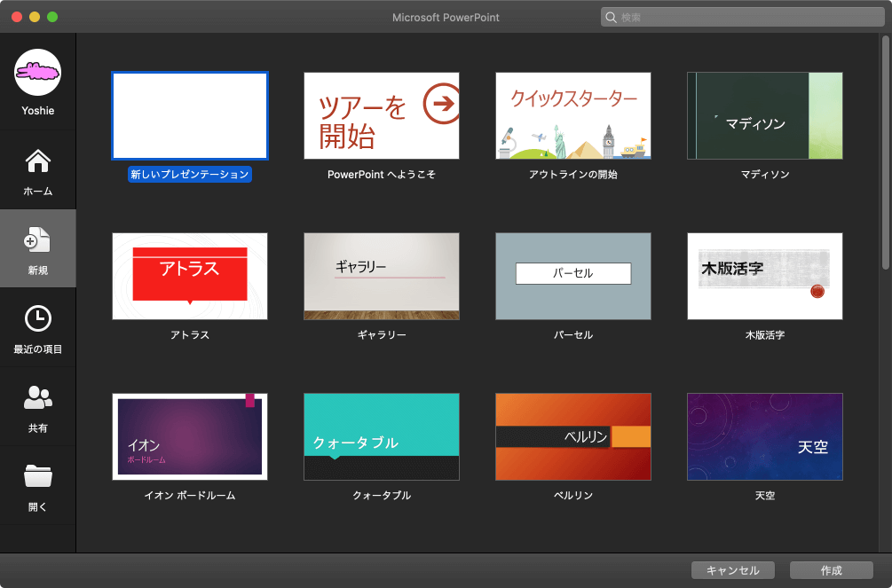Click the マディソン caption below its thumbnail
Viewport: 892px width, 588px height.
(x=765, y=175)
